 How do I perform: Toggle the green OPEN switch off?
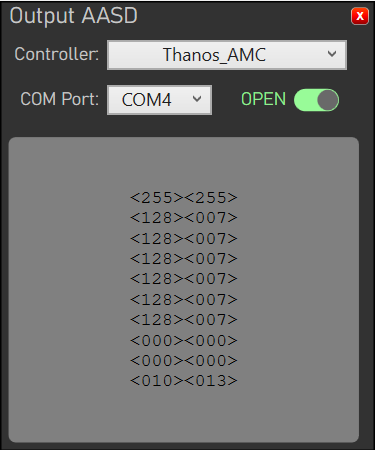point(316,100)
